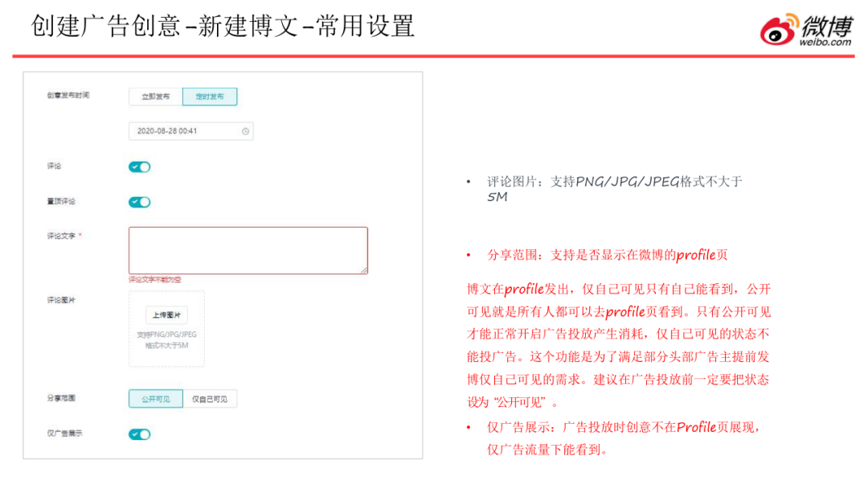This screenshot has width=868, height=489.
Task: Click the 评论图片 field label
Action: point(61,299)
